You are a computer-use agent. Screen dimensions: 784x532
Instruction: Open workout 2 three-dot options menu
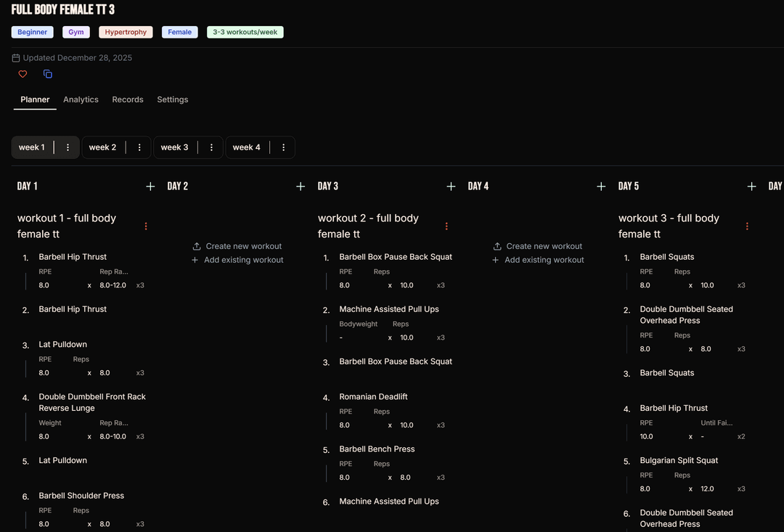click(446, 226)
